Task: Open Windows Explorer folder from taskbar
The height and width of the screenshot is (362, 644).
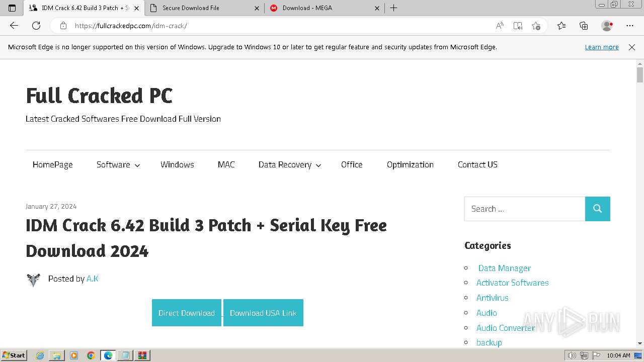Action: (57, 355)
